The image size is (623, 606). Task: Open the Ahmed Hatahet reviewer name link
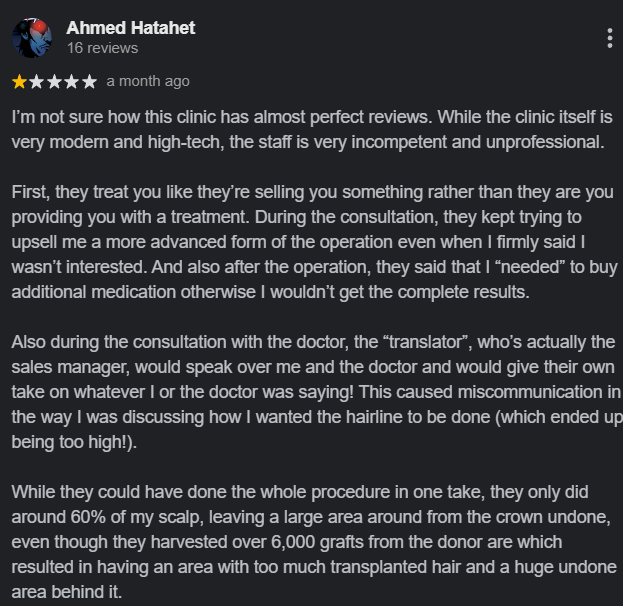(131, 28)
